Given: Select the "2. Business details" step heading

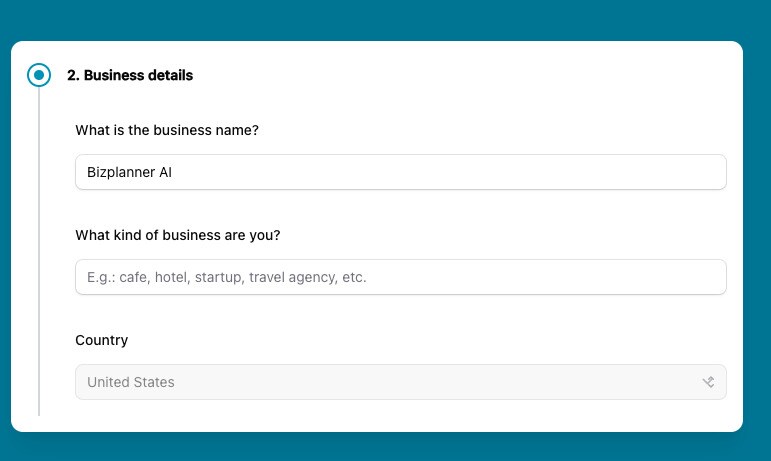Looking at the screenshot, I should point(130,75).
